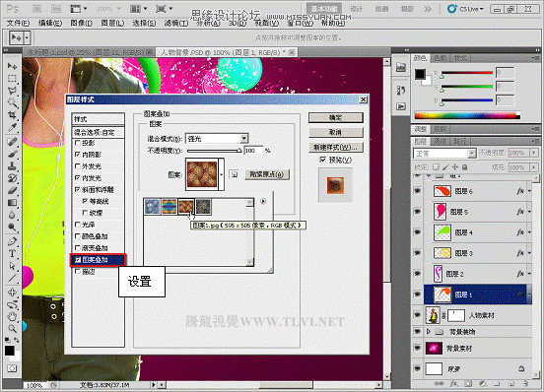Click the 确定 OK button
Viewport: 544px width, 392px height.
click(x=335, y=118)
